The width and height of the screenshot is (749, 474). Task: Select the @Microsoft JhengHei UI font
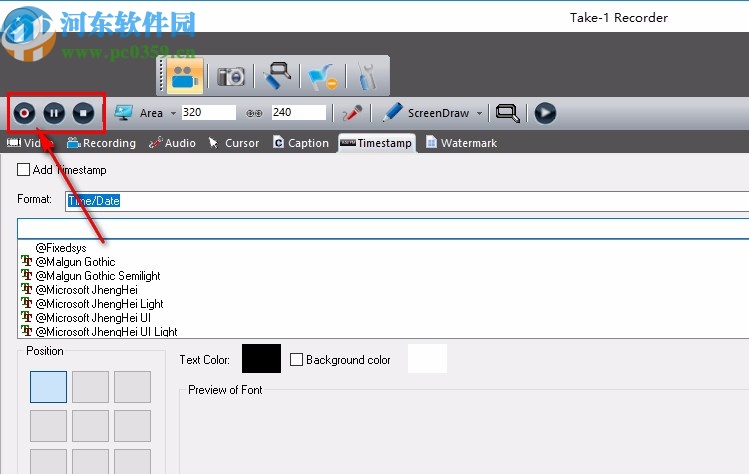pyautogui.click(x=93, y=317)
